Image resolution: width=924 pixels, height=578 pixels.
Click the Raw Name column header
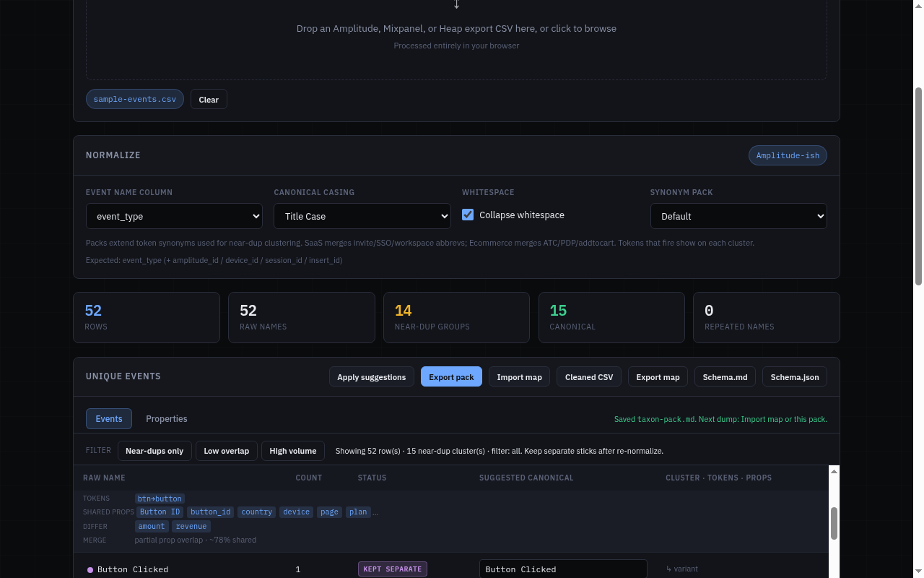pyautogui.click(x=104, y=478)
